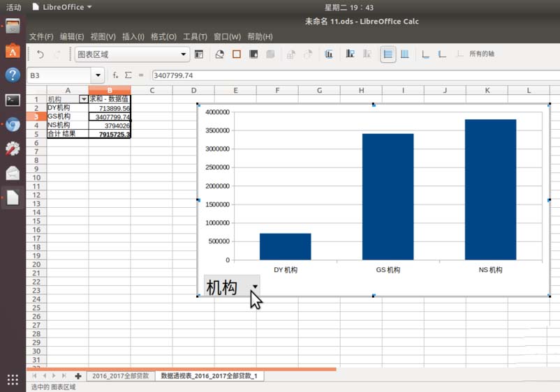Open the 活动 activities overview
The height and width of the screenshot is (392, 560).
click(14, 7)
